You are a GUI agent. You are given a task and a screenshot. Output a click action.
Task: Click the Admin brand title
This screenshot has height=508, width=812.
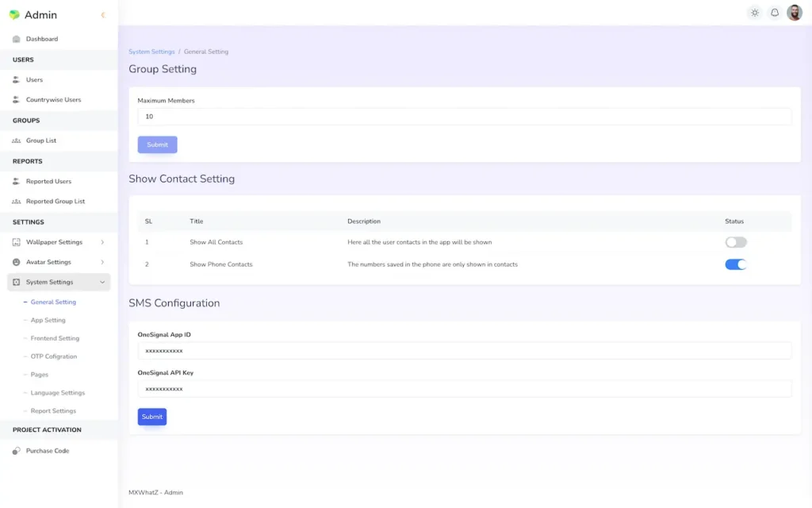point(40,15)
